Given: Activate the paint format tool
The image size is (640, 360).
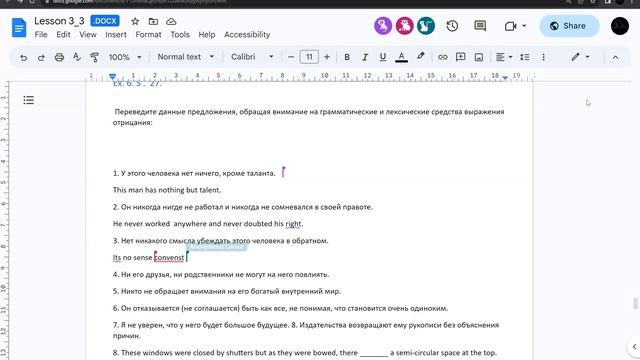Looking at the screenshot, I should 94,57.
